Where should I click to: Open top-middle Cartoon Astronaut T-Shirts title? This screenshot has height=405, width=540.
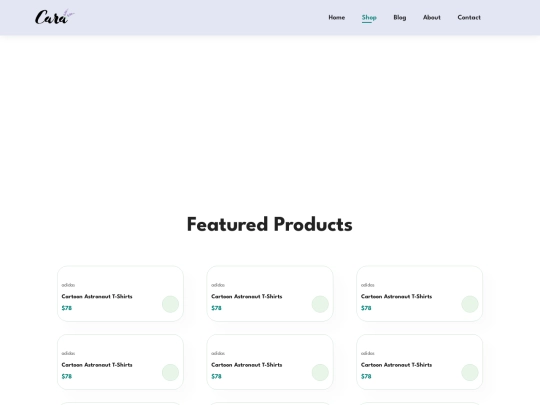pyautogui.click(x=247, y=297)
